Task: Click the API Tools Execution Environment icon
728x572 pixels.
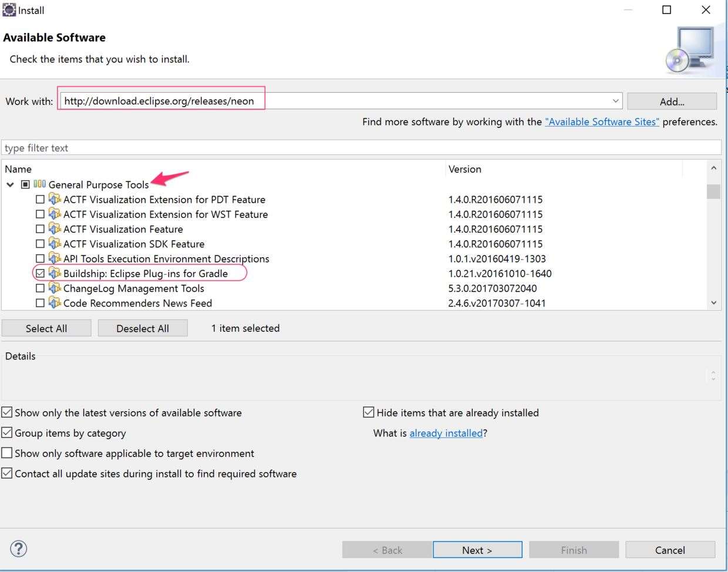Action: [55, 258]
